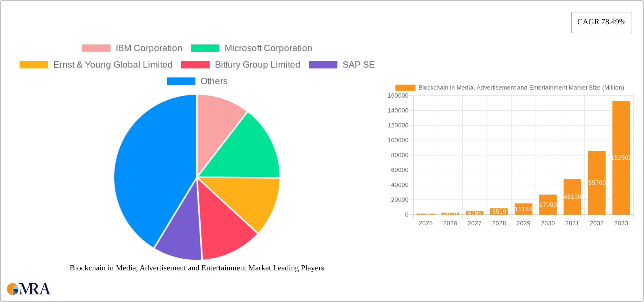Toggle SAP SE legend label

pos(358,65)
